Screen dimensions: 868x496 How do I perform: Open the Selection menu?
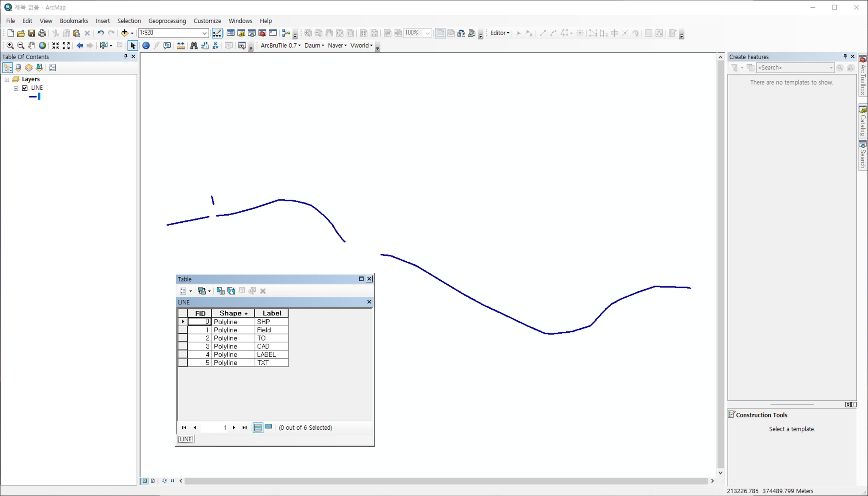pos(129,21)
